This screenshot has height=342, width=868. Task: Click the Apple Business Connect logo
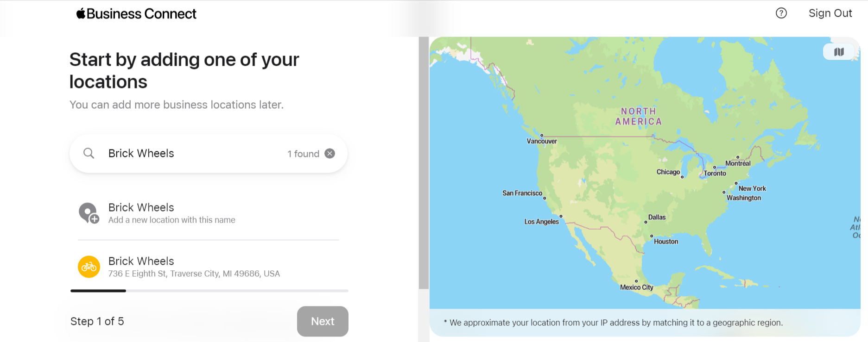(x=136, y=14)
